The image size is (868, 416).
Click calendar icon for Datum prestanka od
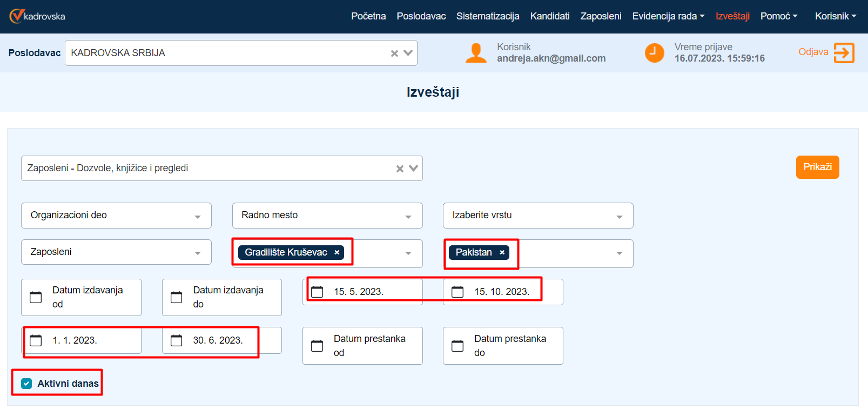317,346
